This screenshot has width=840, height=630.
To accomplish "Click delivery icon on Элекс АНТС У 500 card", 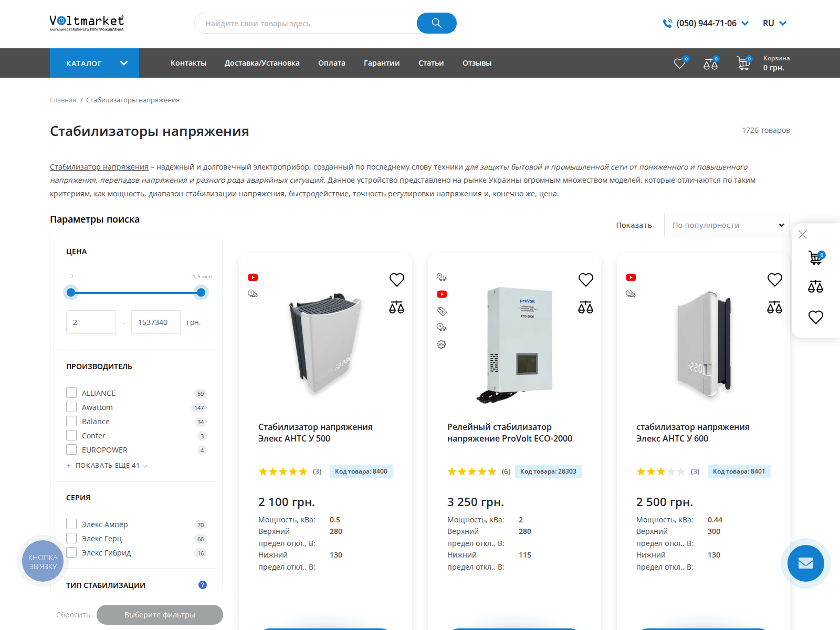I will [x=253, y=293].
